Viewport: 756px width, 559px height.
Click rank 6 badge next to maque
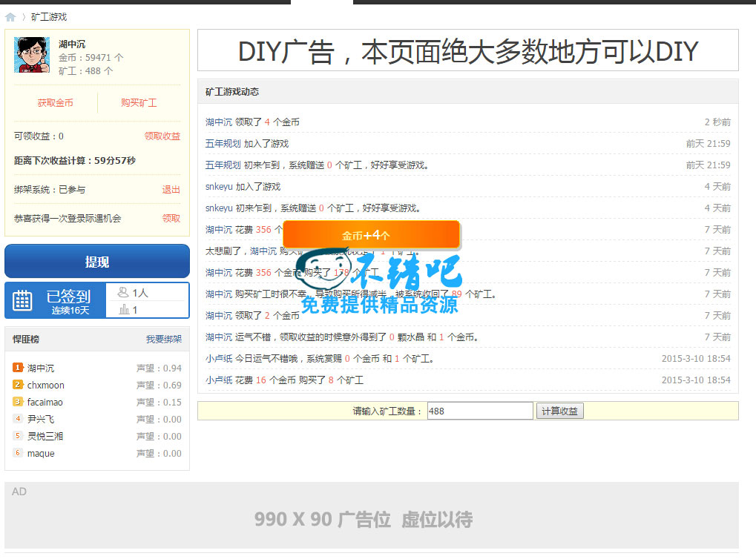[x=18, y=452]
